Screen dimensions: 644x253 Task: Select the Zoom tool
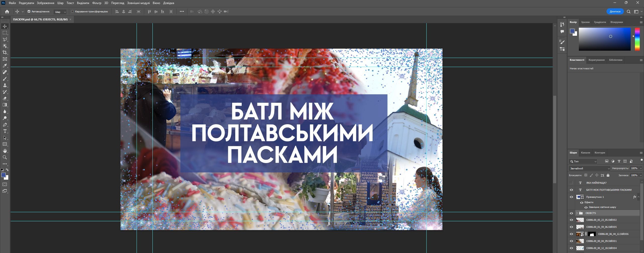point(5,157)
